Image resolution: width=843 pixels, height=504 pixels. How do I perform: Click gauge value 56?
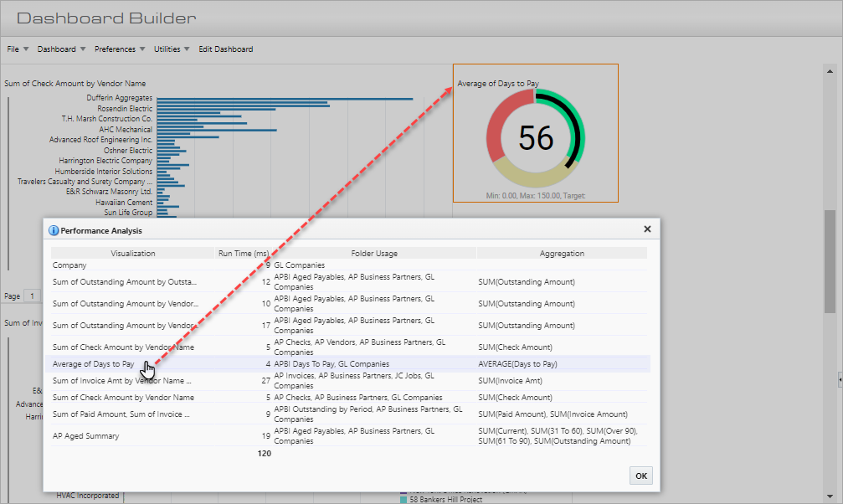pyautogui.click(x=536, y=138)
